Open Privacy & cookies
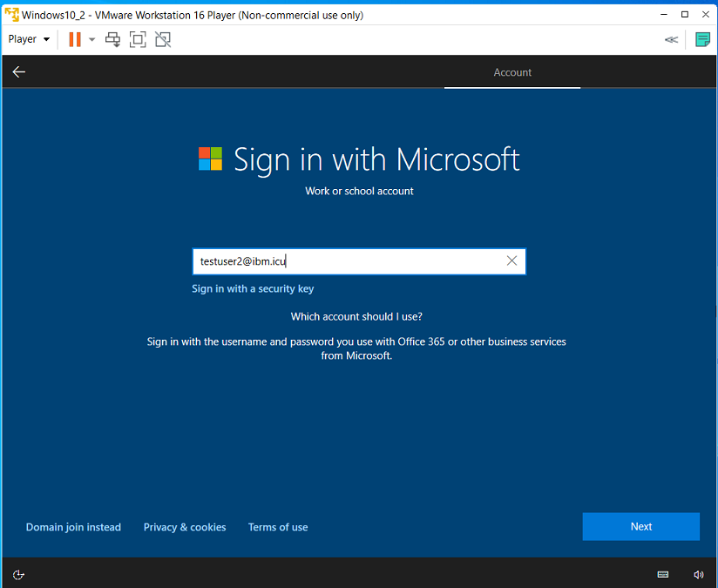718x588 pixels. (x=184, y=526)
